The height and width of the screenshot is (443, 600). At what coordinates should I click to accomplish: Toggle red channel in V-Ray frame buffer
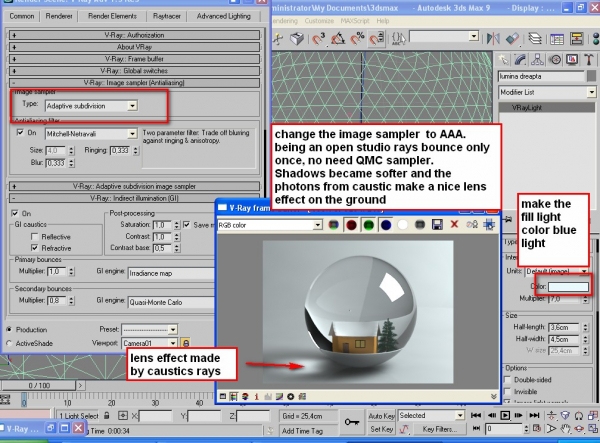pyautogui.click(x=351, y=225)
